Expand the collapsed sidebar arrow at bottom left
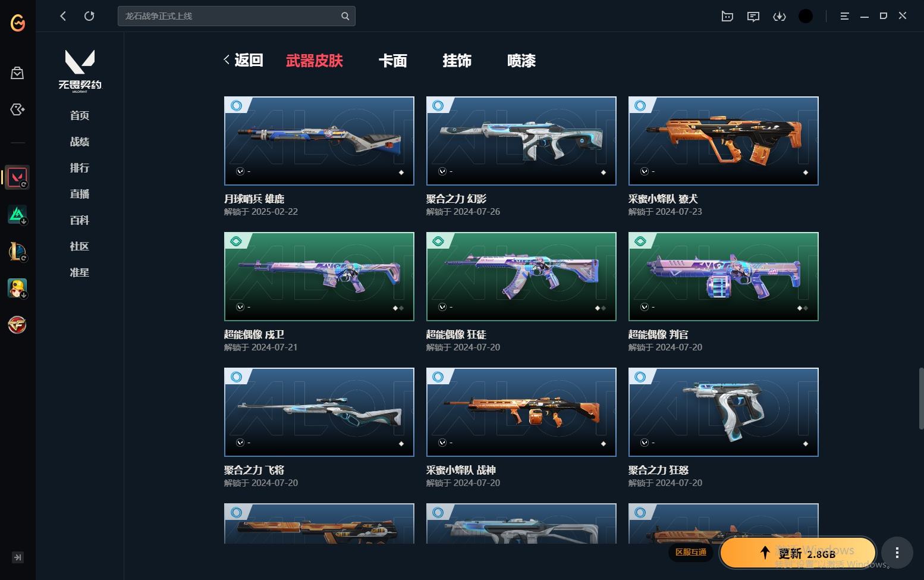Screen dimensions: 924x580 coord(18,557)
